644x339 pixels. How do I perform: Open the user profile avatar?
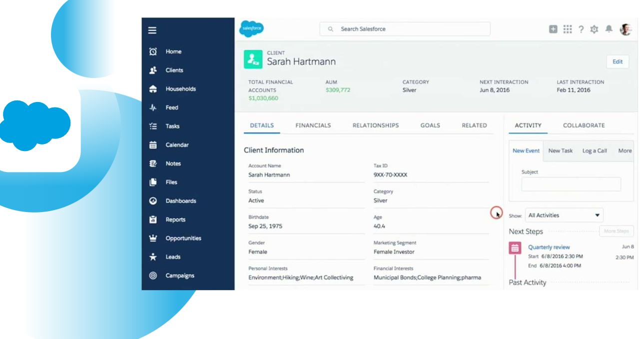(626, 29)
